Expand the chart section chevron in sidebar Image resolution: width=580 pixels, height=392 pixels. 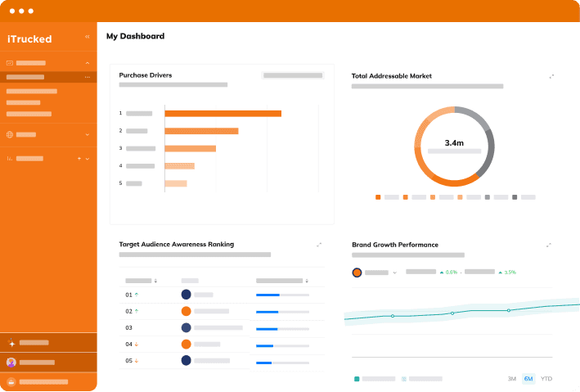point(88,159)
